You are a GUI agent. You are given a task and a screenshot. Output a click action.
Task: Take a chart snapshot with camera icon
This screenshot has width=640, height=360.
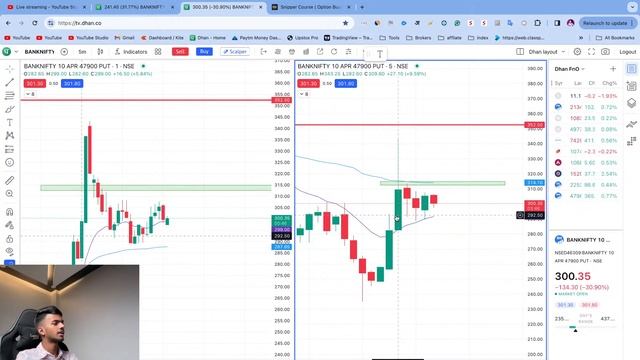tap(605, 52)
